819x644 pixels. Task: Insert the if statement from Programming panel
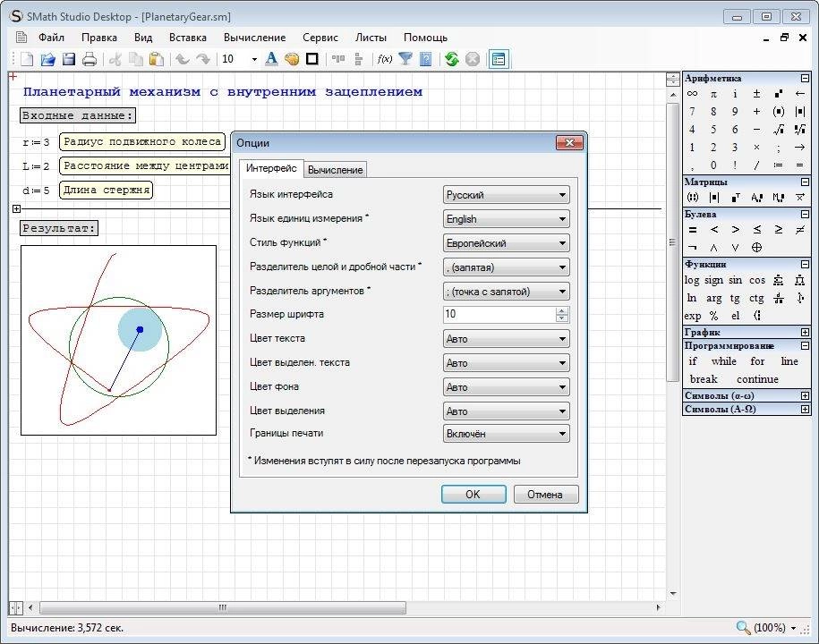(693, 361)
